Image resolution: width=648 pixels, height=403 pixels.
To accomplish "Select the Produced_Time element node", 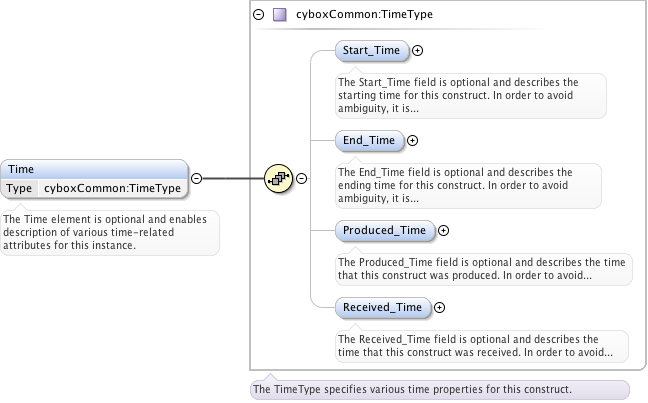I will click(x=384, y=230).
